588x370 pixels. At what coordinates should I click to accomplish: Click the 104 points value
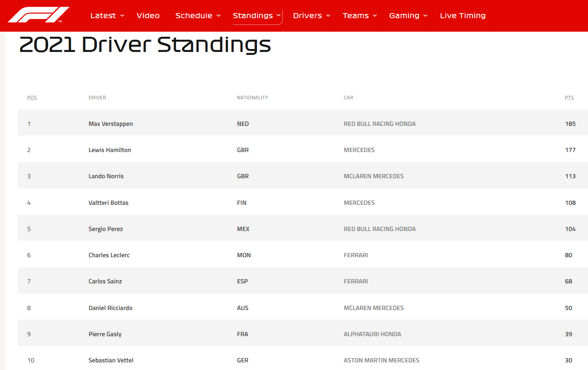click(570, 229)
